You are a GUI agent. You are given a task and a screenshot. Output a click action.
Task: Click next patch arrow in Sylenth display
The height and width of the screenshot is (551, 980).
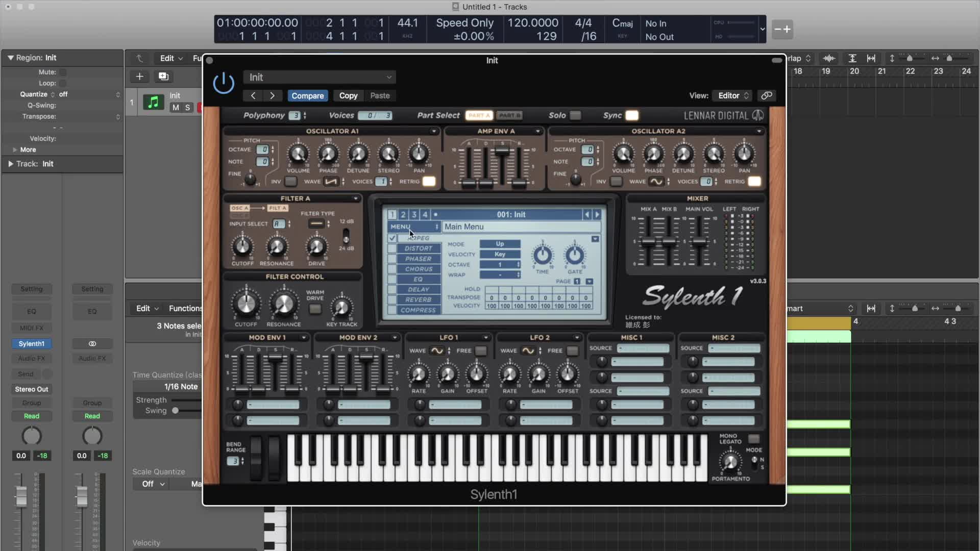597,215
